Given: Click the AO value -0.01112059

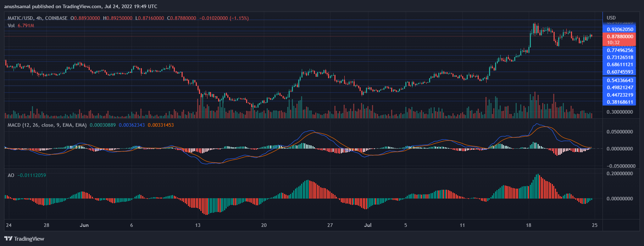Looking at the screenshot, I should pyautogui.click(x=32, y=175).
